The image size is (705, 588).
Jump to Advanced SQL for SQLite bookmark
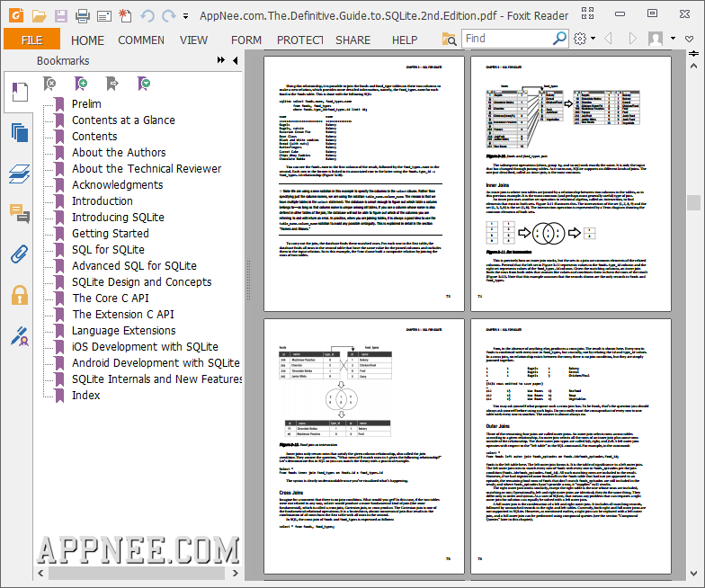[134, 266]
